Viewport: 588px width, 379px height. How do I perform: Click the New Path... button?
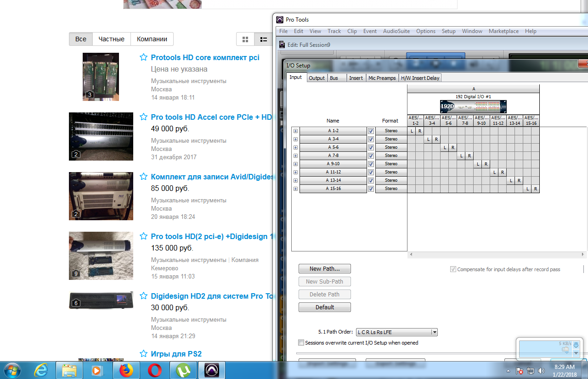coord(325,269)
